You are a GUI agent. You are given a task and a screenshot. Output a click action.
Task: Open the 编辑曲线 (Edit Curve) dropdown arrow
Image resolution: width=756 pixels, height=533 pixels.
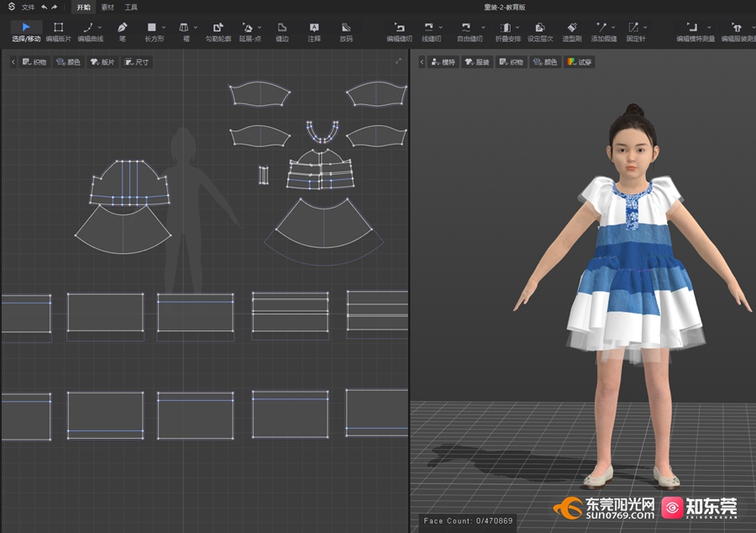click(100, 27)
